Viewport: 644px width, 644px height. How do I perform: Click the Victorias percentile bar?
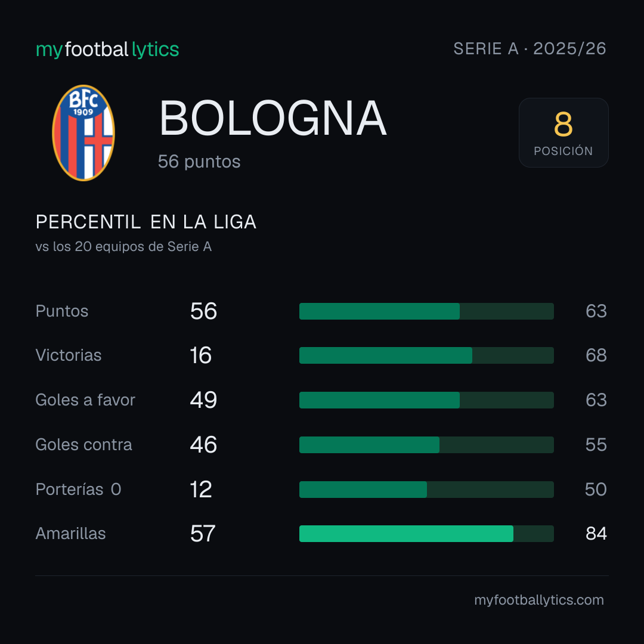coord(426,355)
